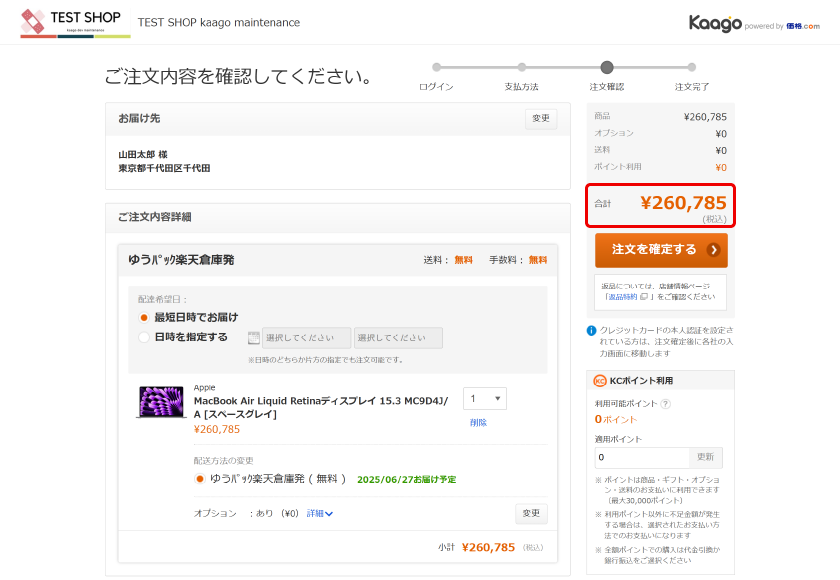Click the 2025/06/27お届け予定 text
This screenshot has width=840, height=580.
[x=407, y=479]
